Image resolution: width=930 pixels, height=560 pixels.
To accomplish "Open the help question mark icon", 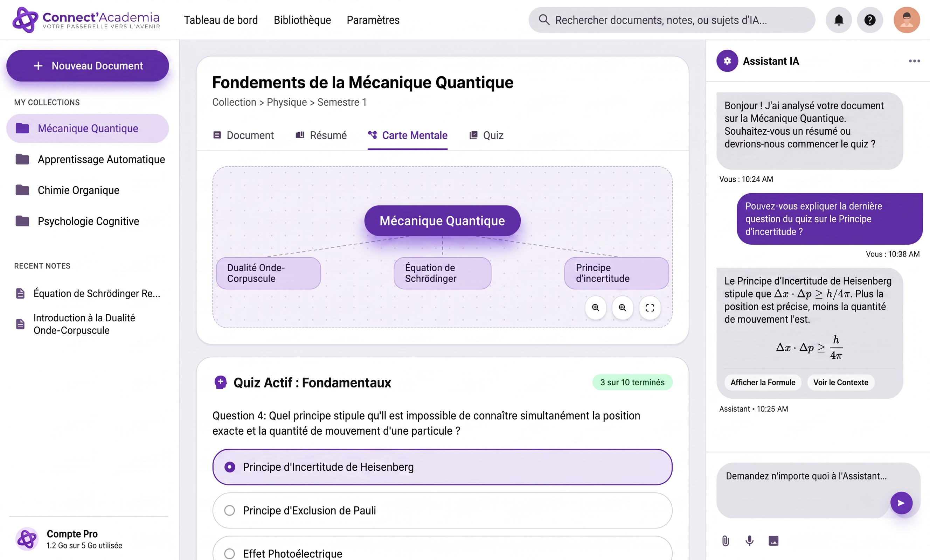I will tap(870, 20).
